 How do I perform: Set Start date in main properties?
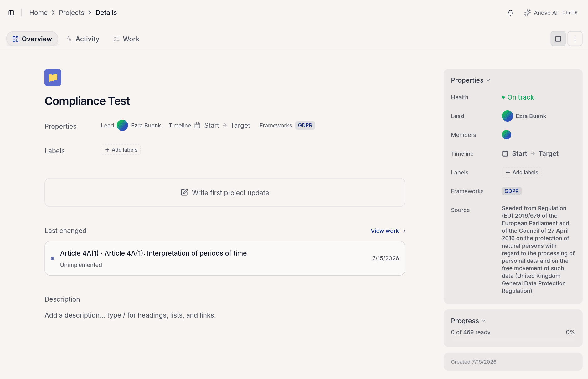pos(212,126)
